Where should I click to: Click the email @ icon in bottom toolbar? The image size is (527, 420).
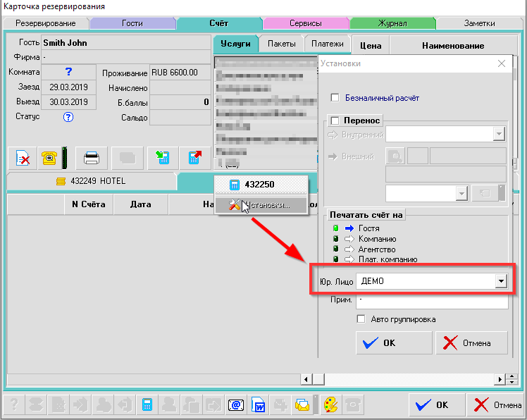(236, 405)
